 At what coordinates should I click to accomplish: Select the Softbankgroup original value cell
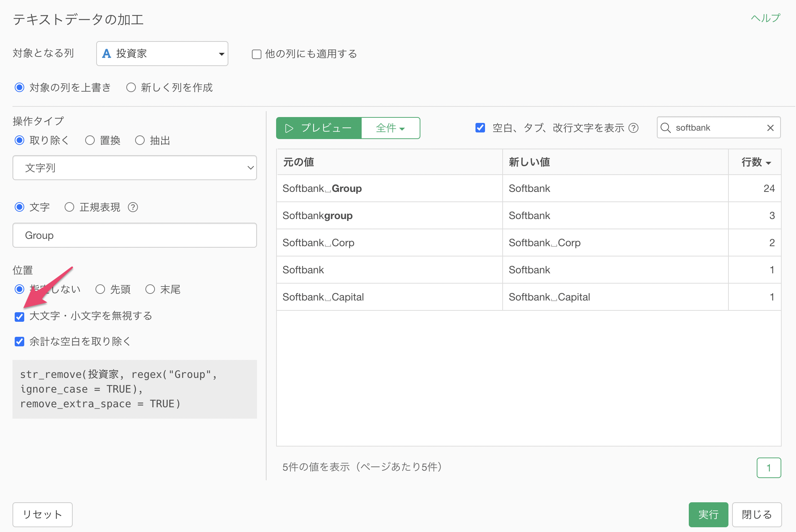click(x=389, y=215)
